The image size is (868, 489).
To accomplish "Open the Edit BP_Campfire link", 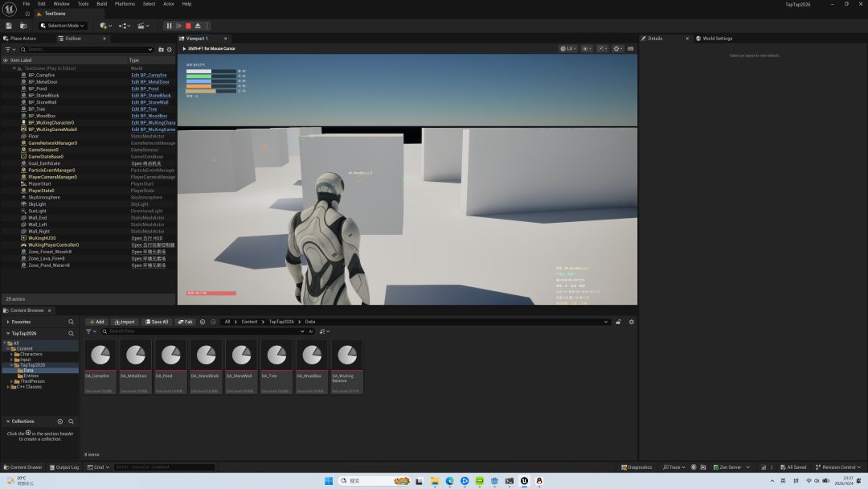I will tap(149, 76).
